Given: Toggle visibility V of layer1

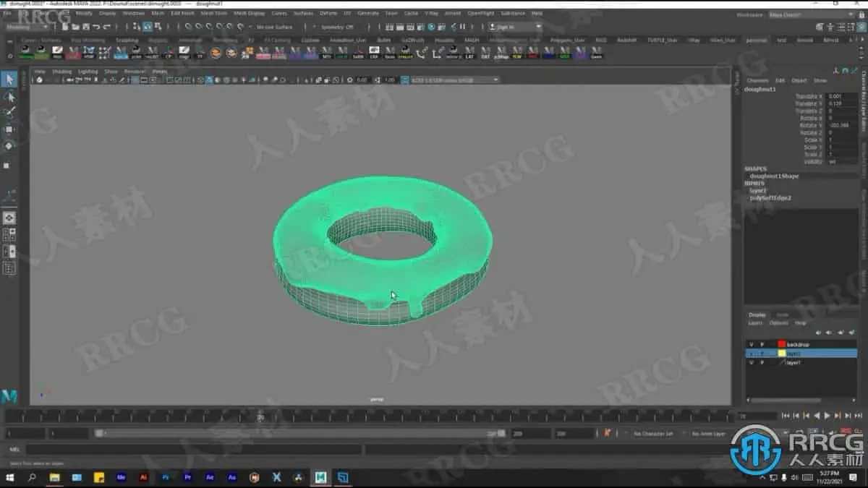Looking at the screenshot, I should click(752, 362).
